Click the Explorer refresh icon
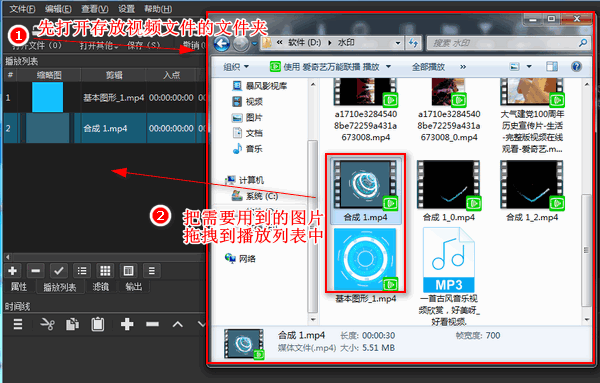Viewport: 600px width, 383px height. [x=413, y=43]
